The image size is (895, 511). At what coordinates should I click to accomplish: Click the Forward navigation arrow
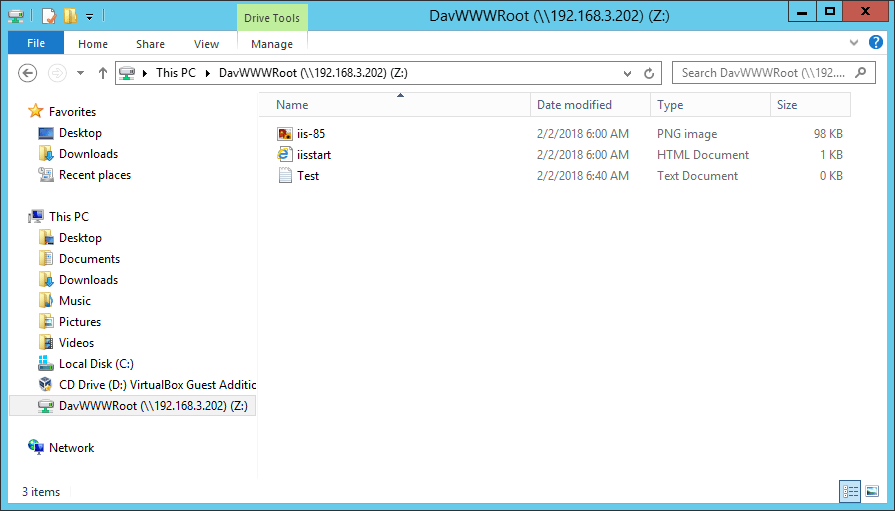(57, 73)
